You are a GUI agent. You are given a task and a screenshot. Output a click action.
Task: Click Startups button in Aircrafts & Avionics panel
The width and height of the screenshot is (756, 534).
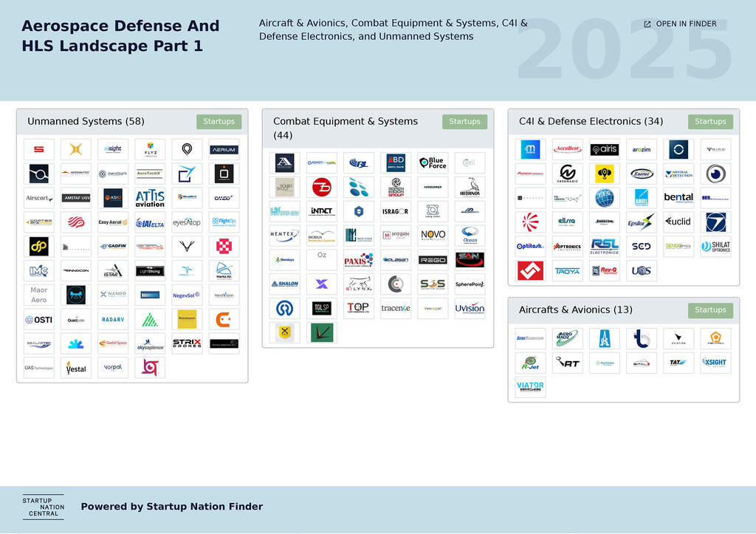point(710,310)
